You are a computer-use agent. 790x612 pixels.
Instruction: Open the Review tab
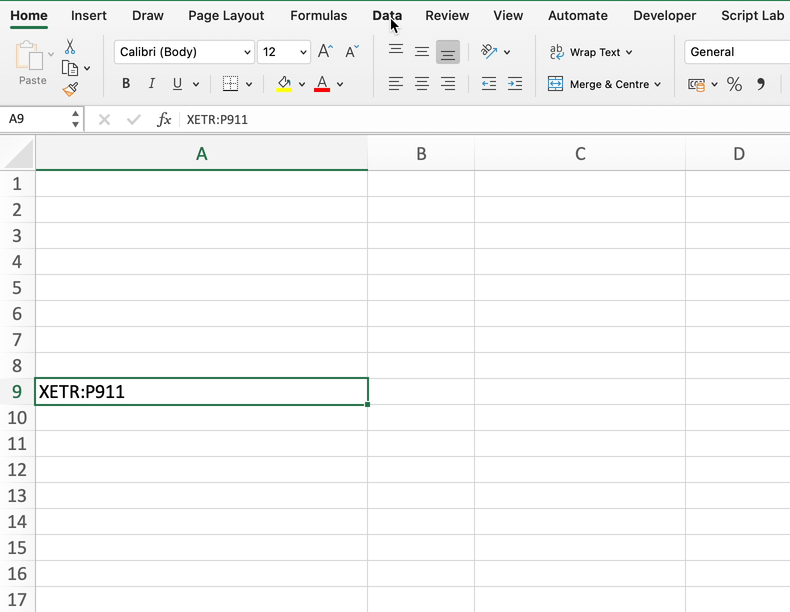click(447, 16)
